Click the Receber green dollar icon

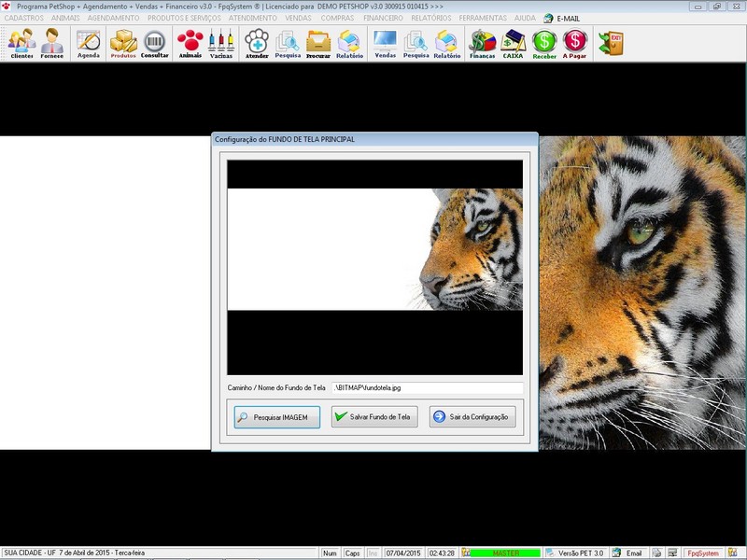544,43
